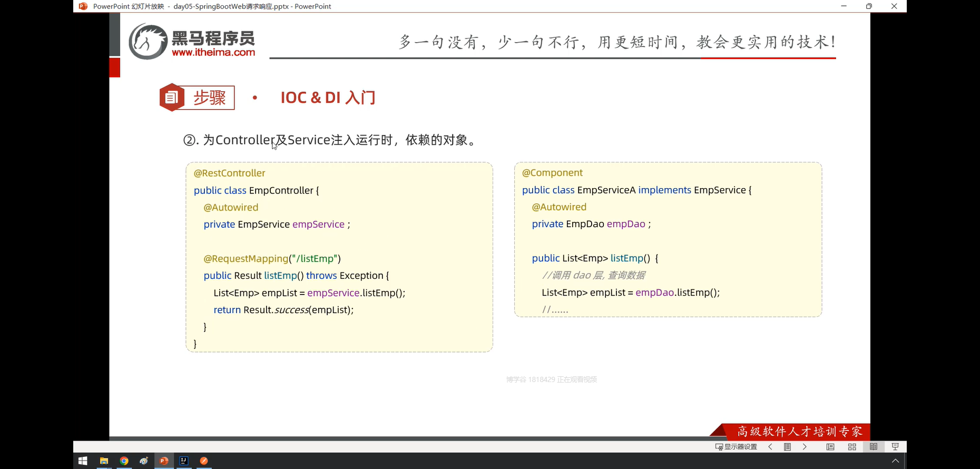Click '@RequestMapping("/listEmp")' line

[x=272, y=259]
